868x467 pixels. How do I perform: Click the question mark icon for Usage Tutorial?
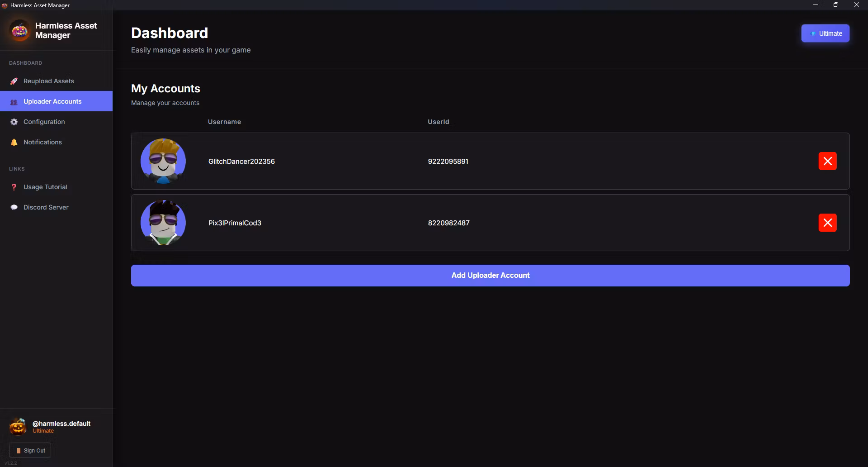tap(14, 187)
